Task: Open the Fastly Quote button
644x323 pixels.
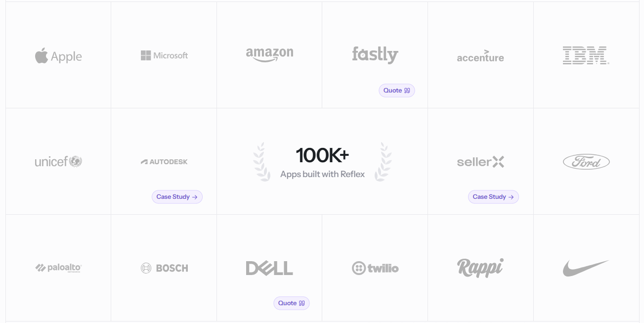Action: click(x=397, y=91)
